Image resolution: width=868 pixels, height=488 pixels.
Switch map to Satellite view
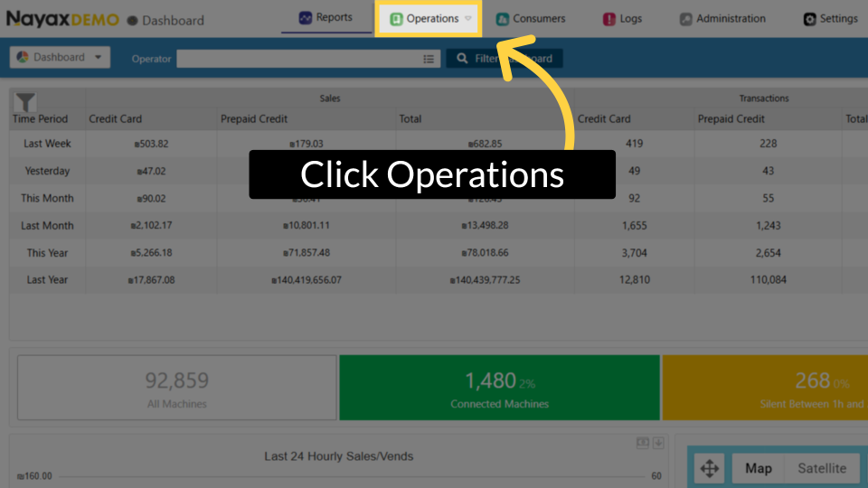(x=822, y=468)
